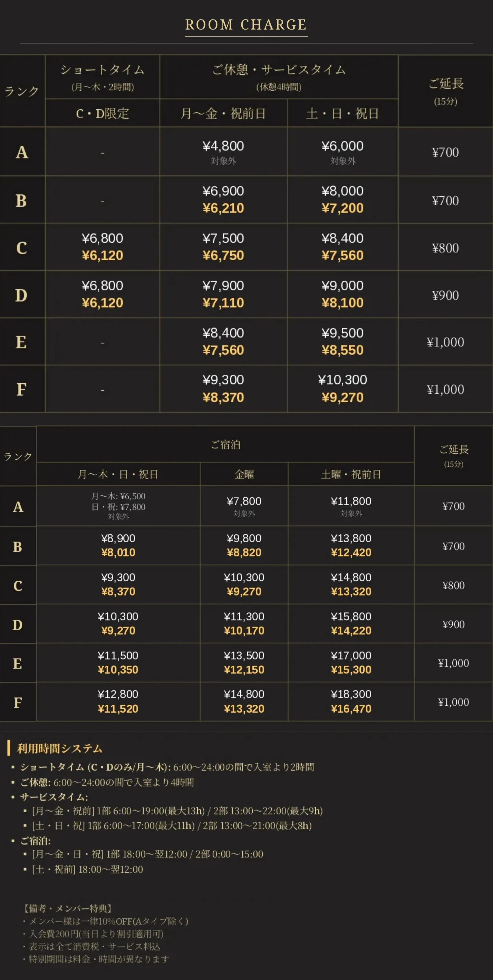Image resolution: width=493 pixels, height=980 pixels.
Task: Select the 金曜 stay column header
Action: point(244,474)
